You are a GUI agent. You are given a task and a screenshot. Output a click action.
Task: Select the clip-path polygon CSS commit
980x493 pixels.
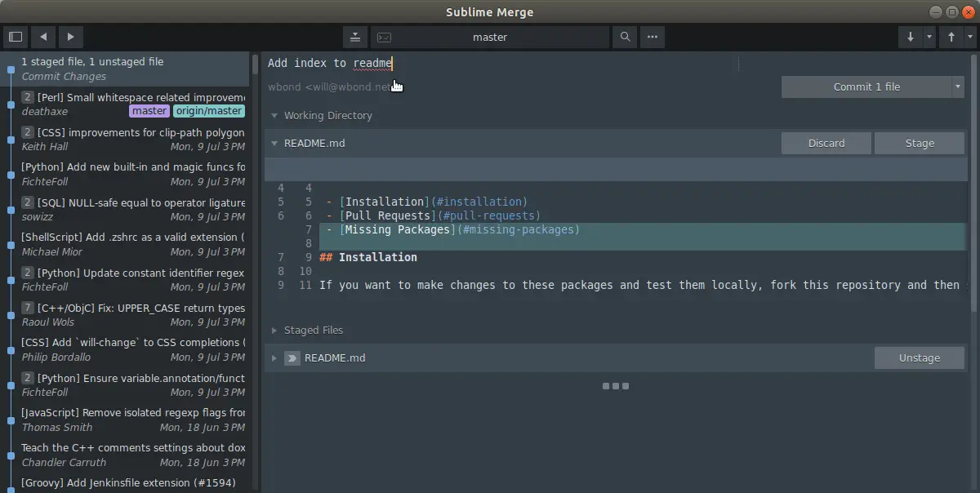[x=126, y=140]
